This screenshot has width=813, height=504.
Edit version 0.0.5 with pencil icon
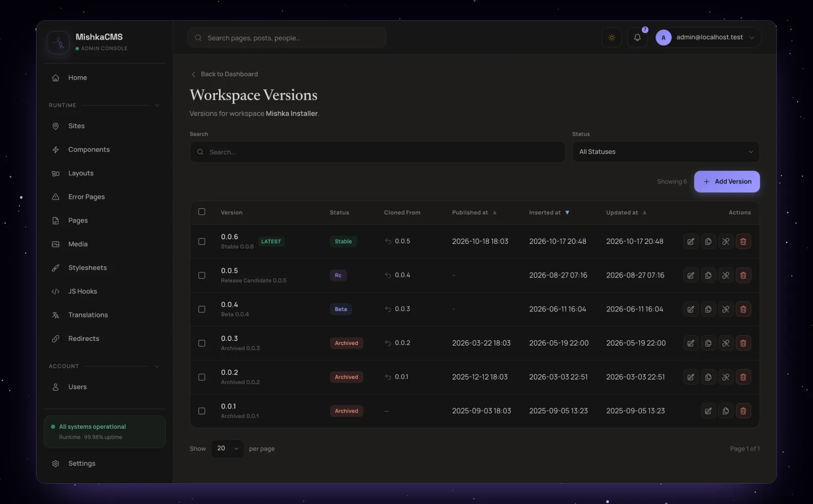point(691,275)
